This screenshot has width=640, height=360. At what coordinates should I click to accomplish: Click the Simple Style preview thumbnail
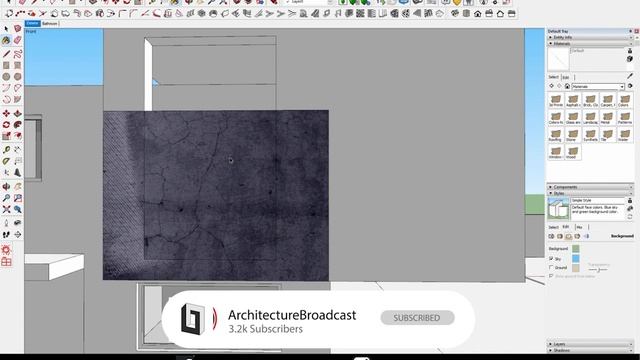[558, 209]
